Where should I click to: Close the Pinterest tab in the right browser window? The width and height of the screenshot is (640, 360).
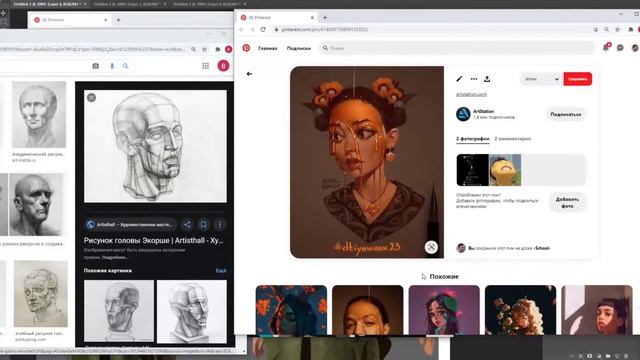pyautogui.click(x=312, y=18)
